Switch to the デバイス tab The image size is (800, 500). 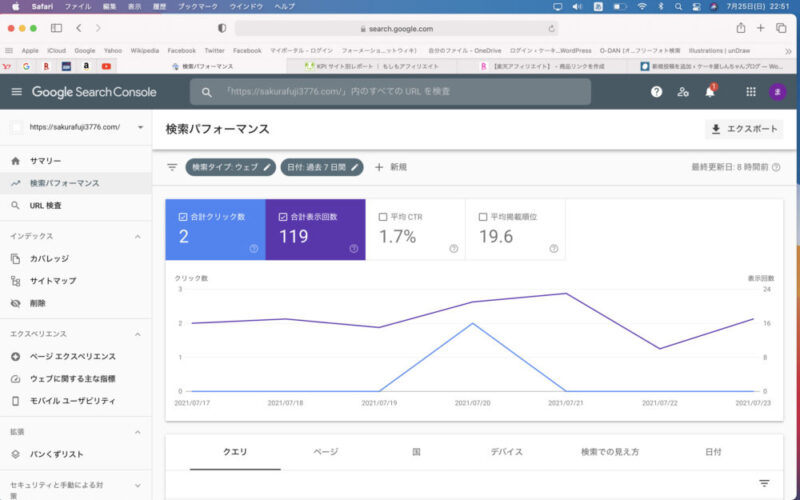[507, 452]
